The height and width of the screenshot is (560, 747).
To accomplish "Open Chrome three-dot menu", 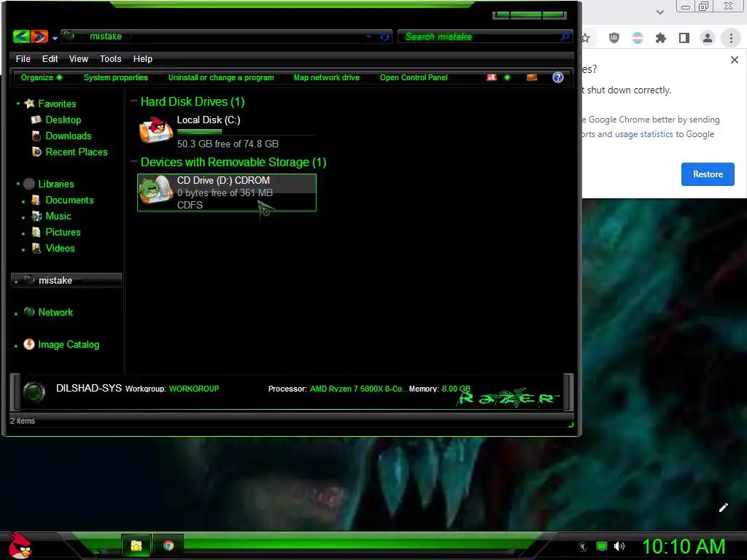I will (731, 38).
